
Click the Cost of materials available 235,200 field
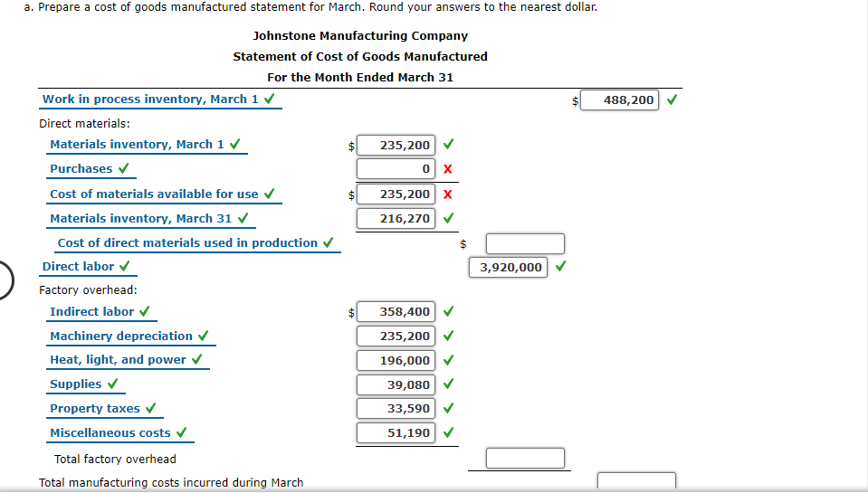coord(396,194)
